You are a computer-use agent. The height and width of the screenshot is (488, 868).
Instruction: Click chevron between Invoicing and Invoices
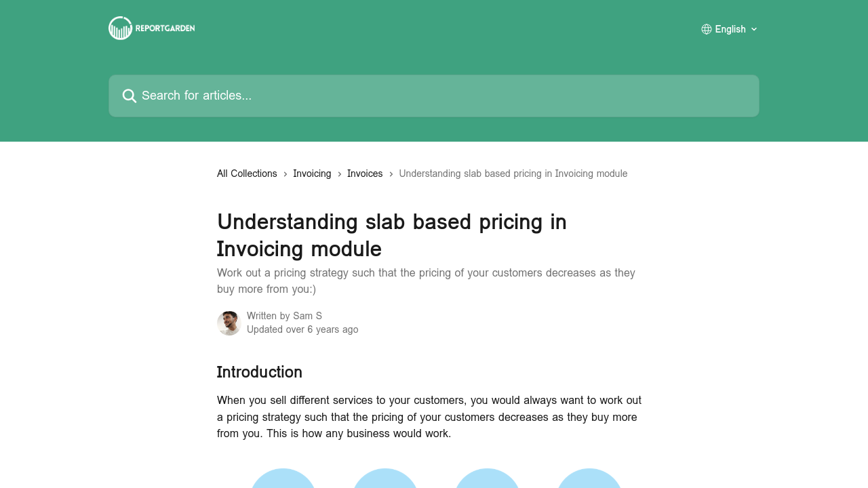click(x=340, y=174)
